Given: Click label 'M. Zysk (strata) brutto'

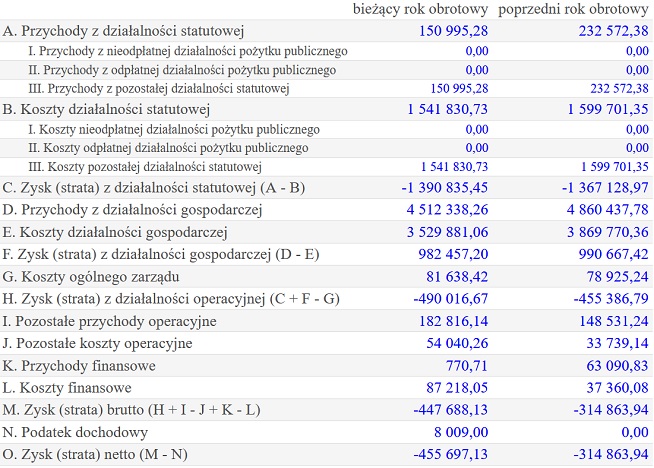Looking at the screenshot, I should click(73, 410).
